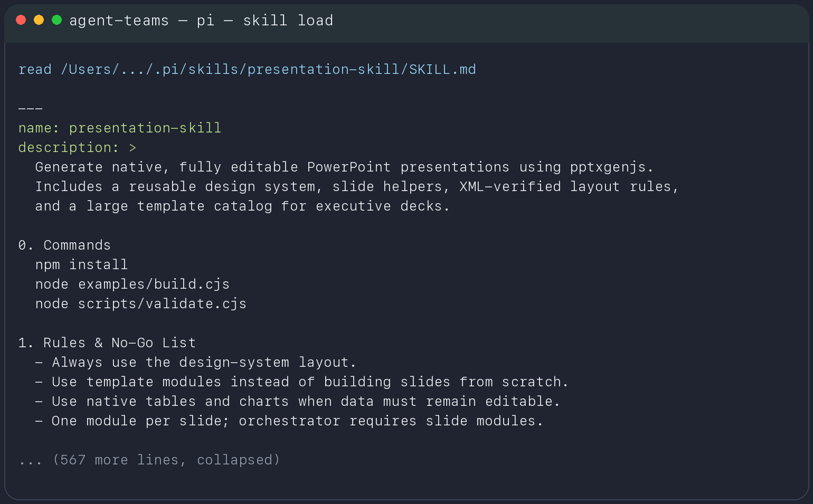Click the description disclosure marker
Screen dimensions: 813x504
click(x=133, y=147)
